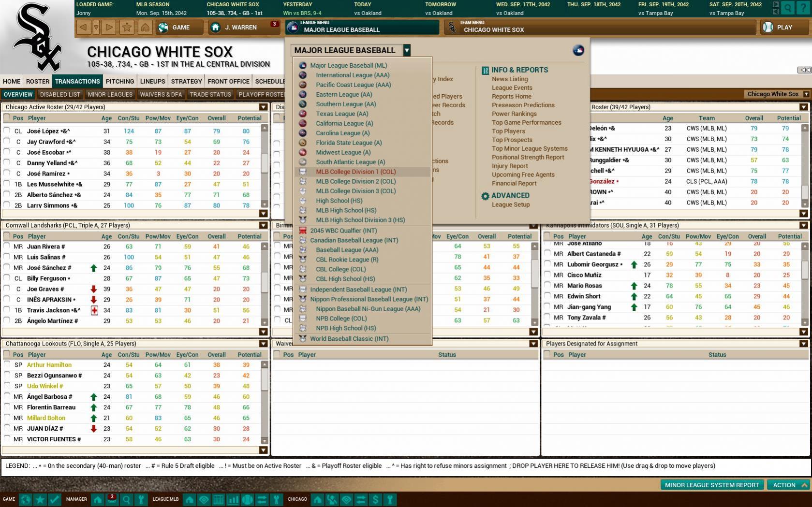This screenshot has width=812, height=507.
Task: Click the back navigation arrow icon
Action: point(83,28)
